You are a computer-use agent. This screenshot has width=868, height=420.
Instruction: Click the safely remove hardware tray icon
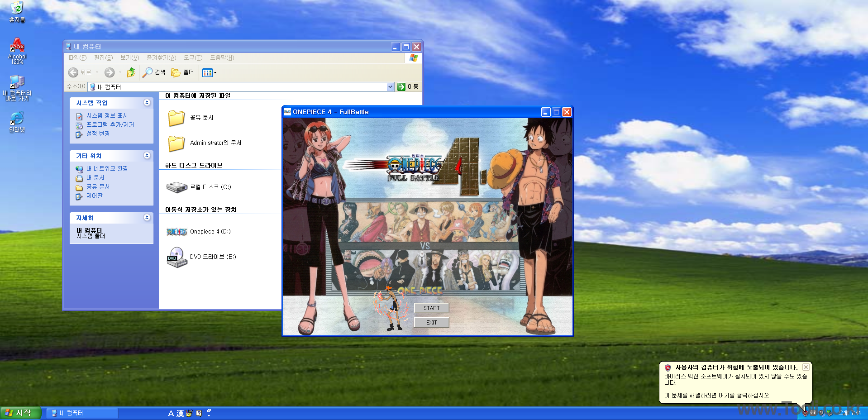(x=830, y=413)
